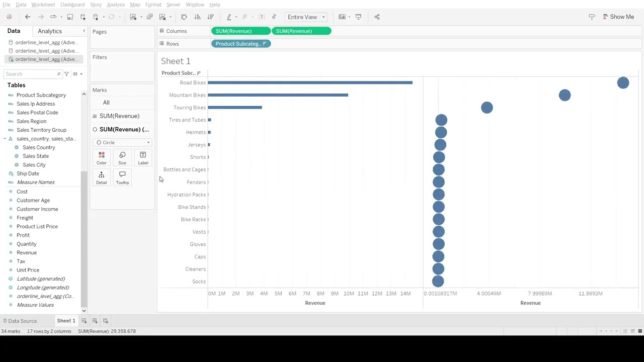Click the Duplicate sheet toolbar icon
The image size is (644, 362).
[149, 17]
